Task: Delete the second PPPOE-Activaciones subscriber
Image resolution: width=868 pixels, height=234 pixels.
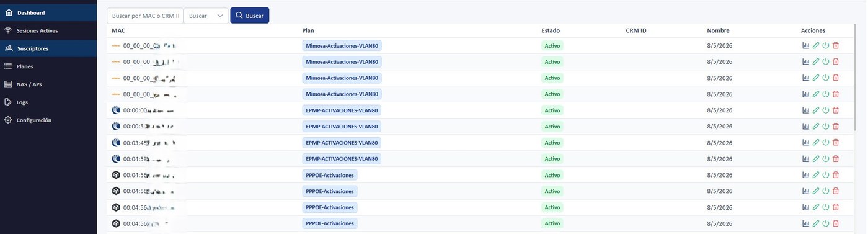Action: 836,191
